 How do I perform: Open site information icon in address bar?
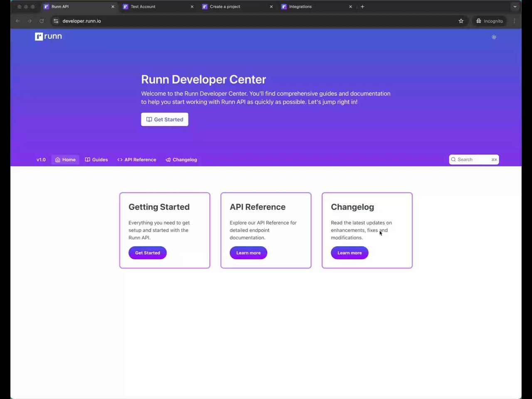(x=56, y=21)
